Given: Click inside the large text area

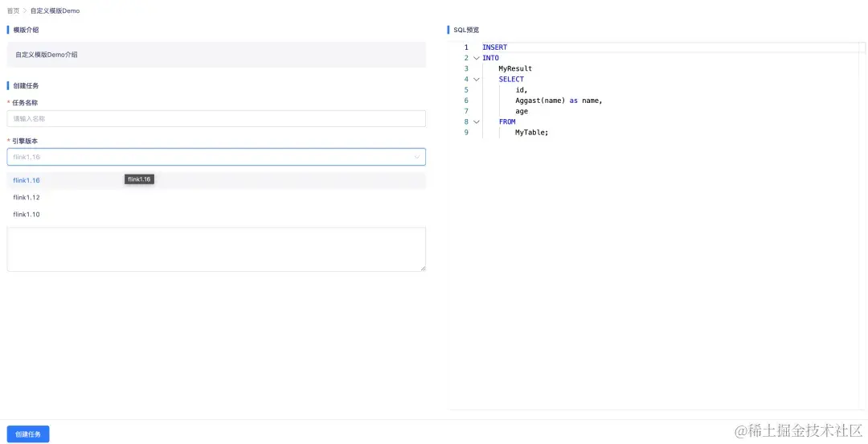Looking at the screenshot, I should pos(216,249).
